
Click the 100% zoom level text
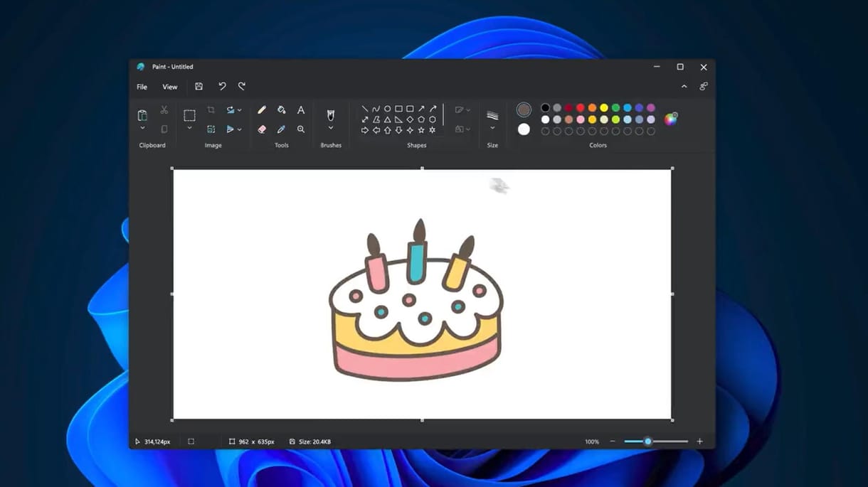pos(592,441)
